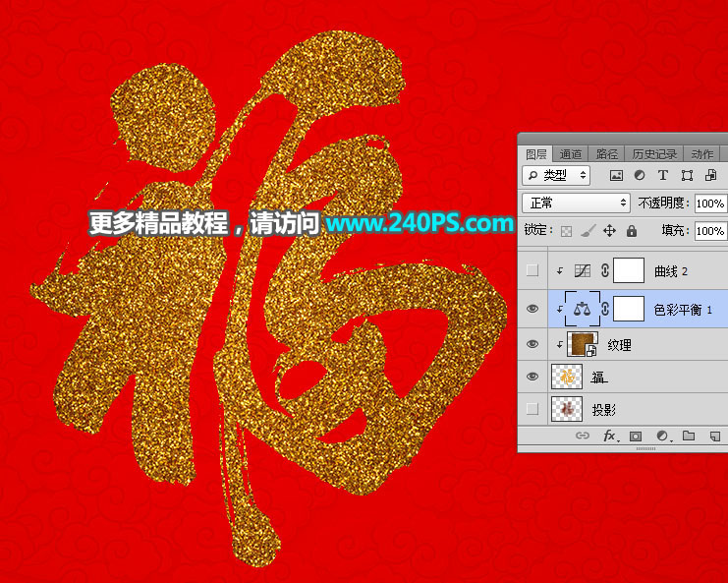Open the 正常 blend mode dropdown
Viewport: 728px width, 583px height.
tap(576, 203)
